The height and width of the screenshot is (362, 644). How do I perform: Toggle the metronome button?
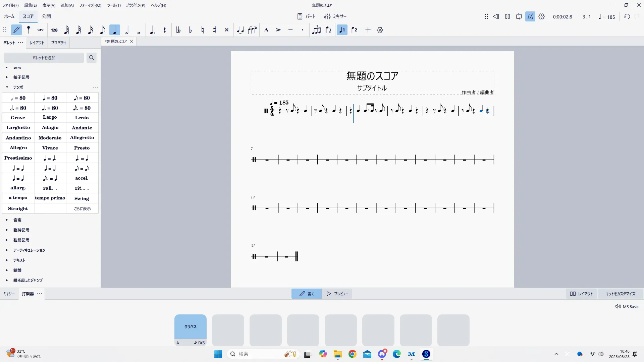[x=530, y=16]
